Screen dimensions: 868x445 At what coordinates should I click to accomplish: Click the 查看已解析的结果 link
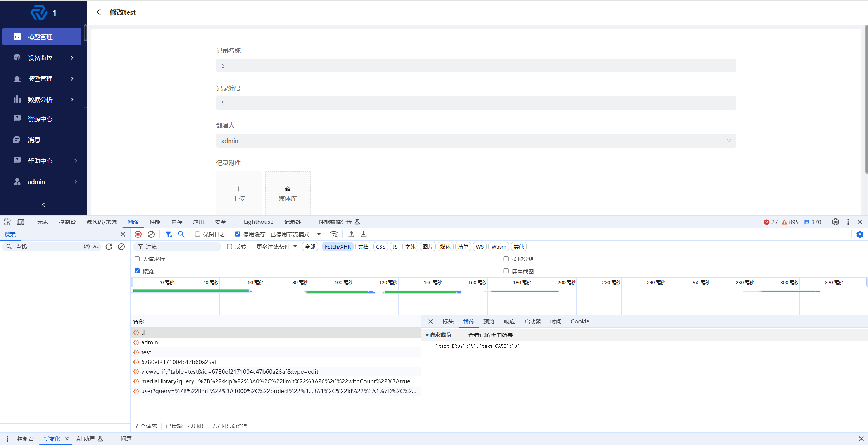(x=490, y=335)
